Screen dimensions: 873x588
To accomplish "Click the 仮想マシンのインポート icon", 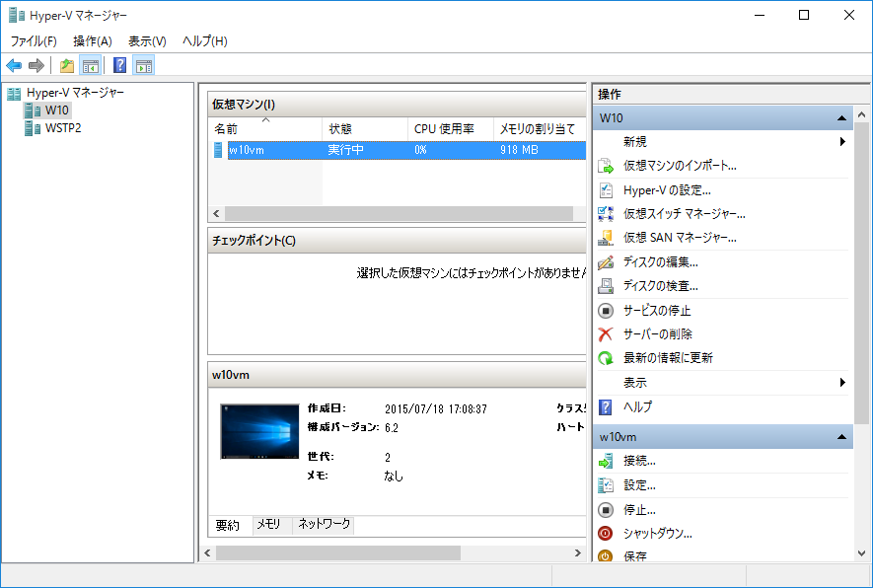I will pos(606,166).
